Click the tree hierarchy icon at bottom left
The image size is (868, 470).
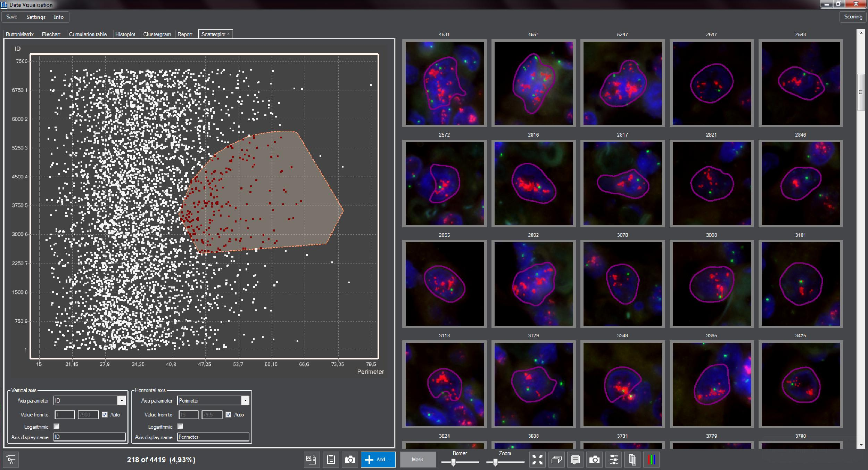[11, 460]
